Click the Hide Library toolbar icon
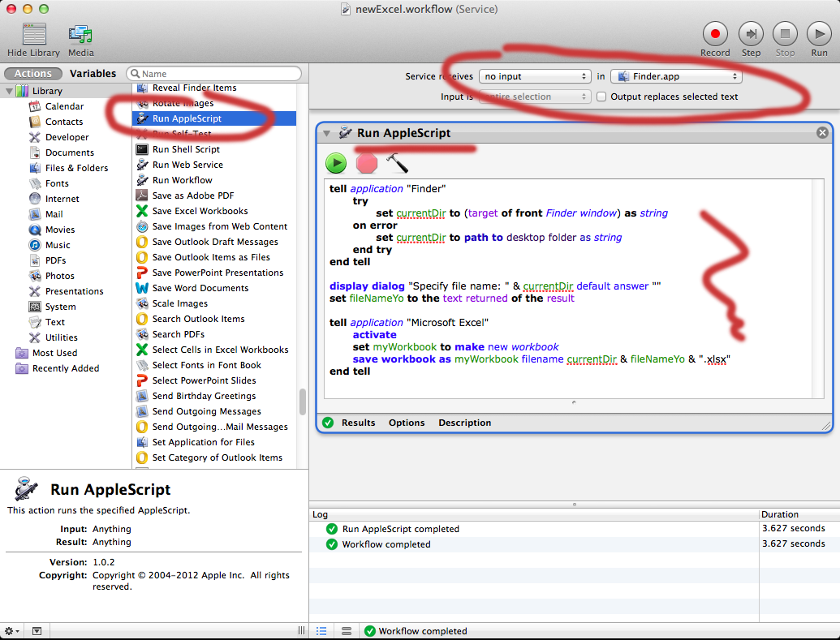 [34, 35]
